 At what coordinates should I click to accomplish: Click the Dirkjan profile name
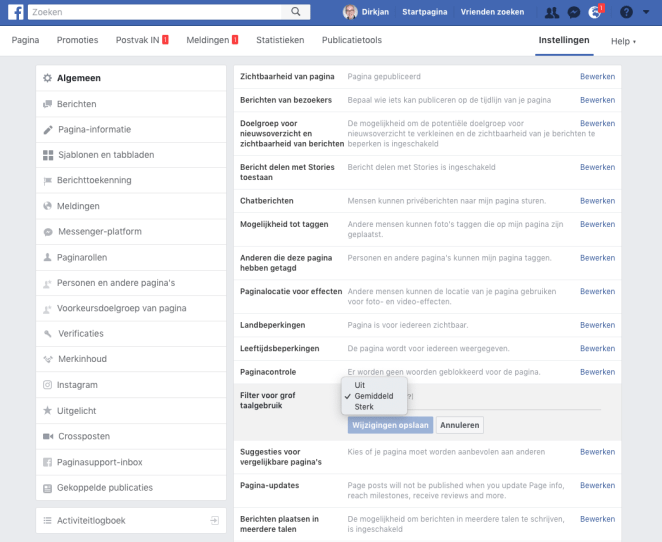coord(375,12)
